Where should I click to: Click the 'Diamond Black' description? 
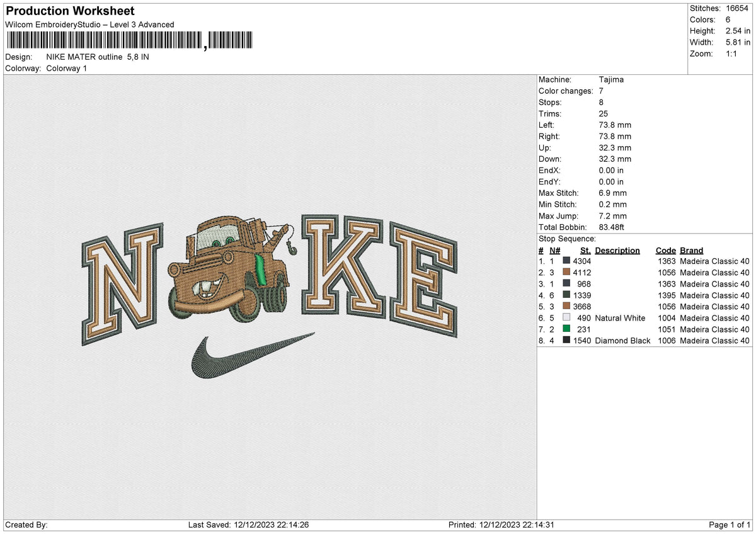coord(622,341)
